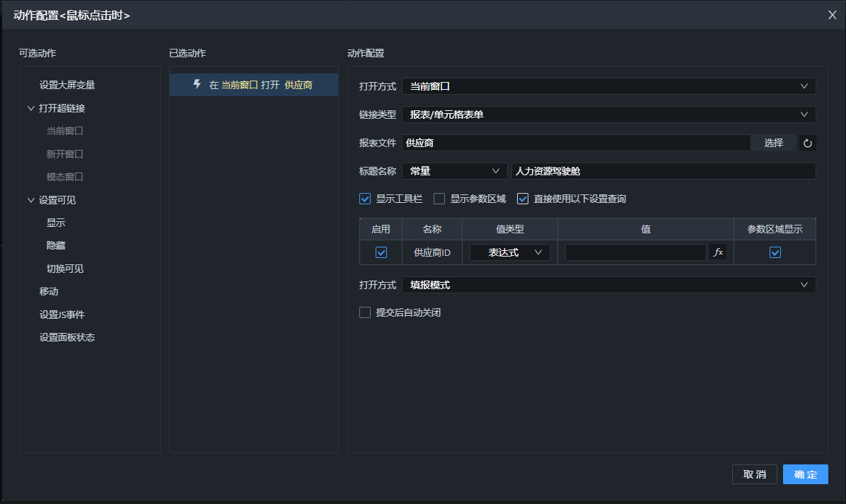This screenshot has width=846, height=504.
Task: Disable the 启用 checkbox for 供应商ID row
Action: pos(381,252)
